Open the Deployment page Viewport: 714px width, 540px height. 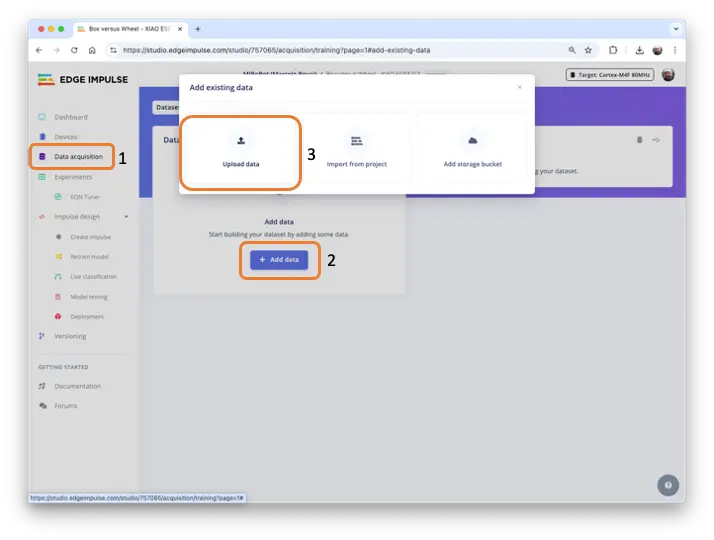(x=87, y=316)
